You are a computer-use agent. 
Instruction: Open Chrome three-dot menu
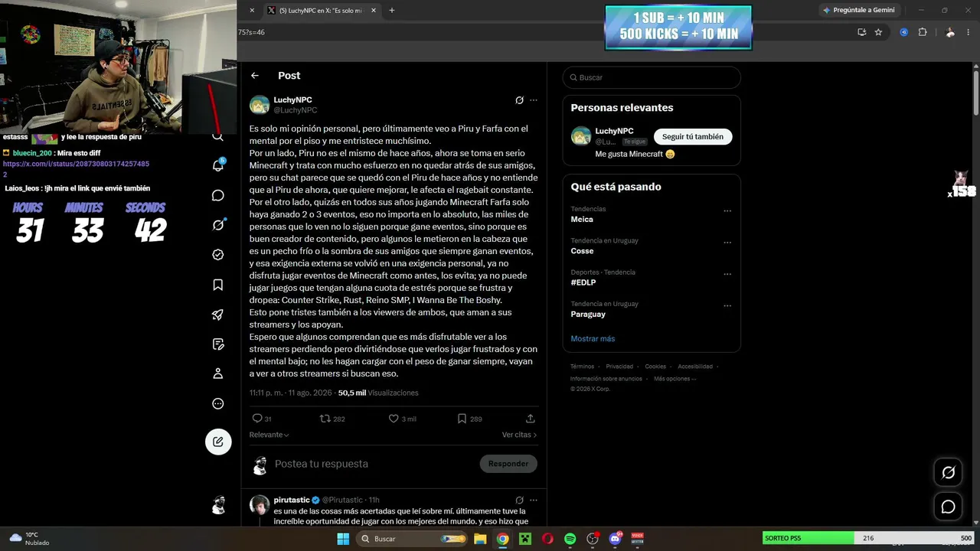969,32
